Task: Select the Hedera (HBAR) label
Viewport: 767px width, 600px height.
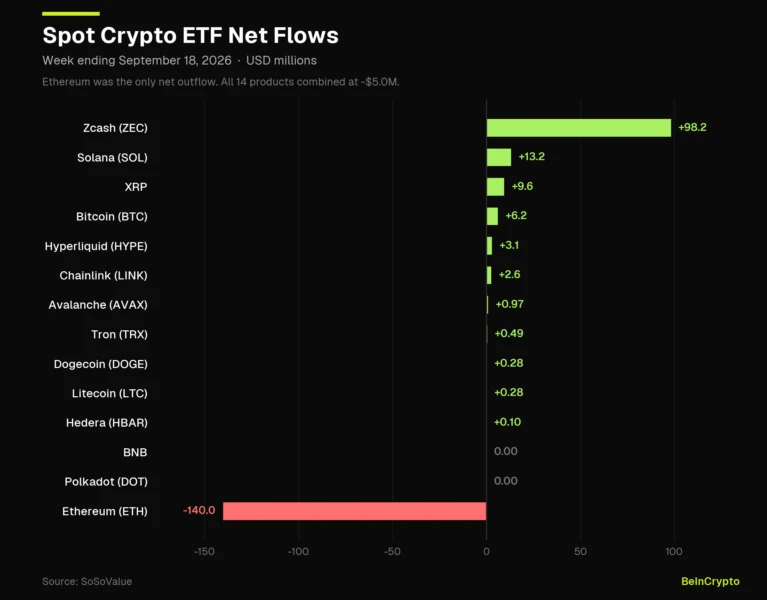Action: coord(107,422)
